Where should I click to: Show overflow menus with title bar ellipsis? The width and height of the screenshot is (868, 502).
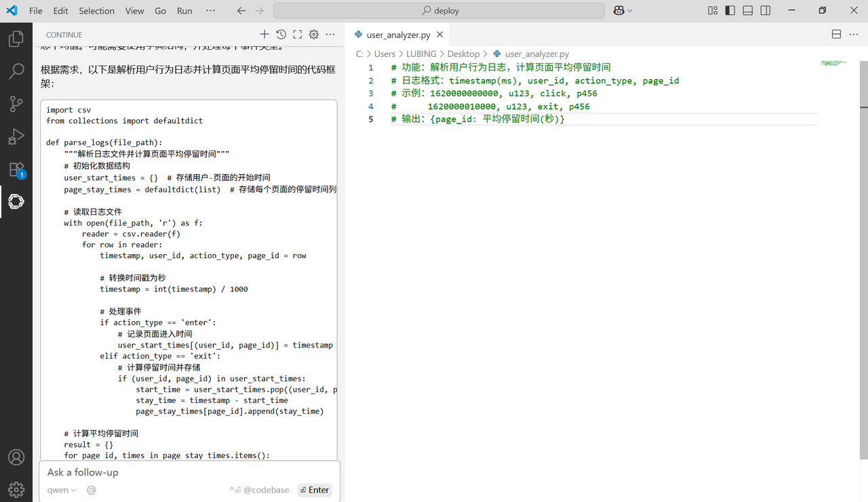pyautogui.click(x=210, y=11)
